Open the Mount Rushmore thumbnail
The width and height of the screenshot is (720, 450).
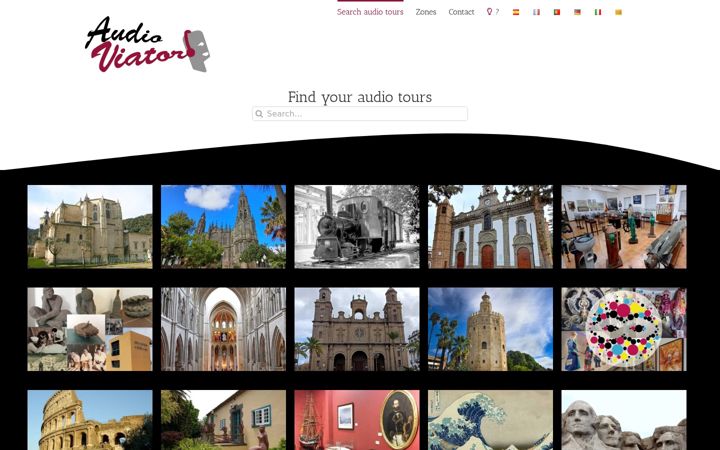click(x=624, y=420)
